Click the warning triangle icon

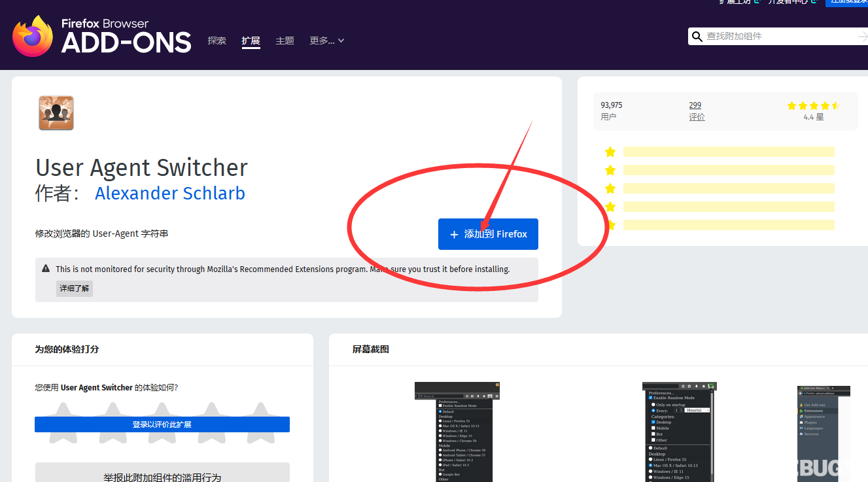pos(46,269)
